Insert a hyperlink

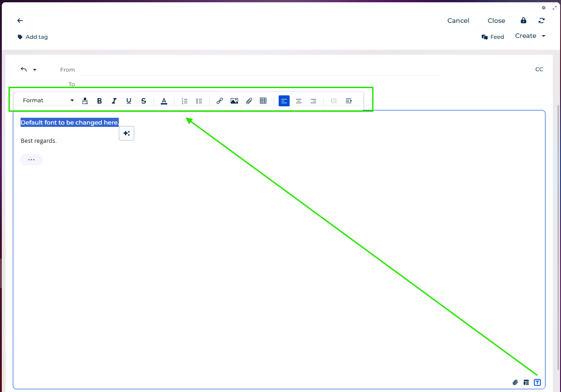point(220,101)
